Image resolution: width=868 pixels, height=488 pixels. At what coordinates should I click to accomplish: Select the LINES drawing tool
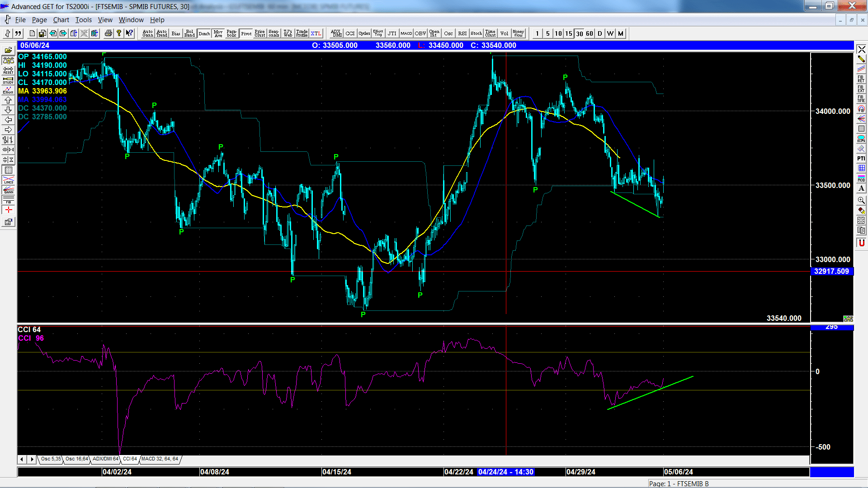click(8, 180)
